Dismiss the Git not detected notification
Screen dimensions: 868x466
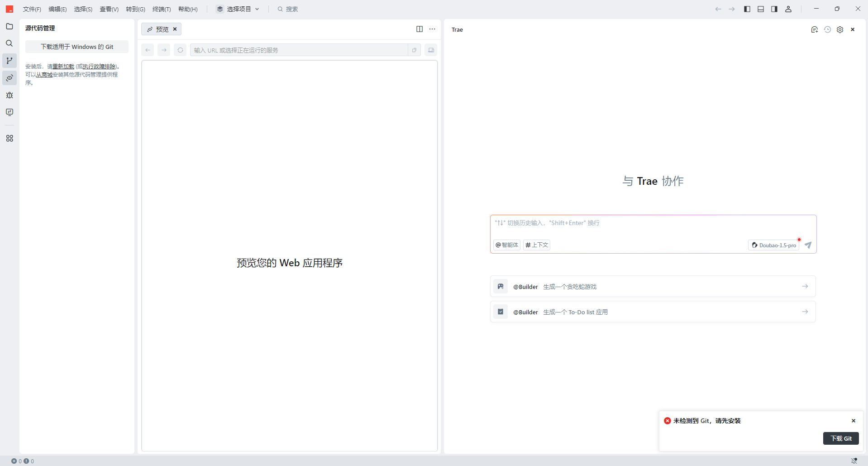pos(854,421)
